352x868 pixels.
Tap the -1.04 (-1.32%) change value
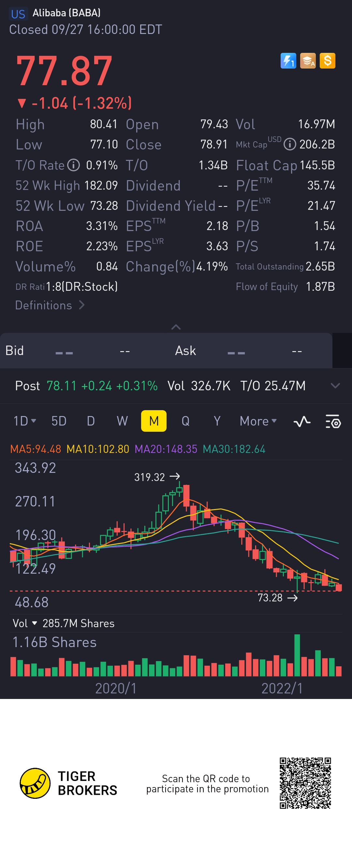coord(75,103)
